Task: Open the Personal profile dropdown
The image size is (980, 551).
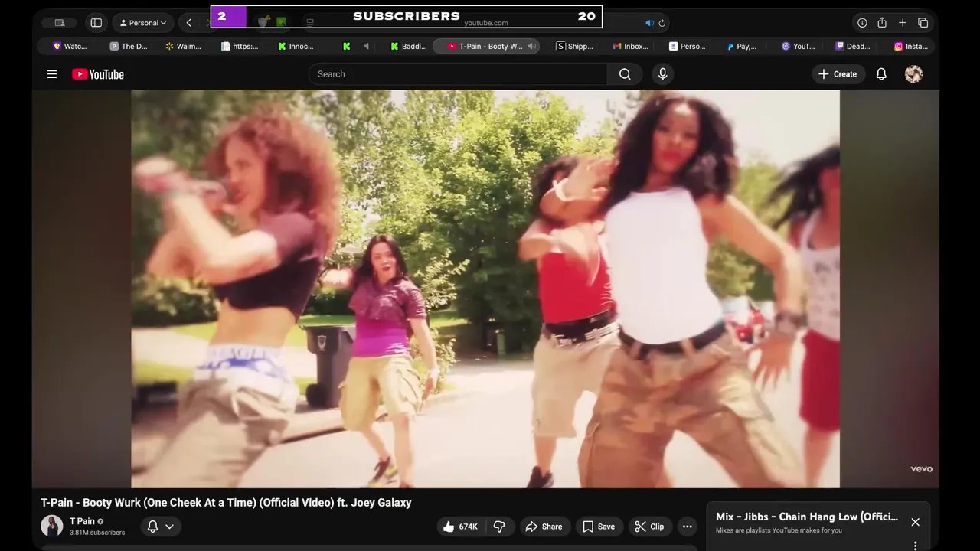Action: 143,23
